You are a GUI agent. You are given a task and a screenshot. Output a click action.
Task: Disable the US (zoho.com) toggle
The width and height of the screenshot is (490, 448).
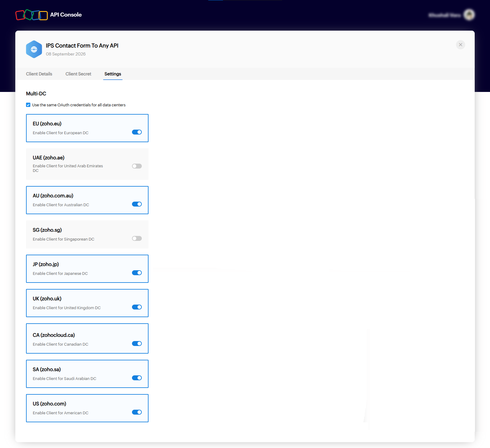pos(137,412)
